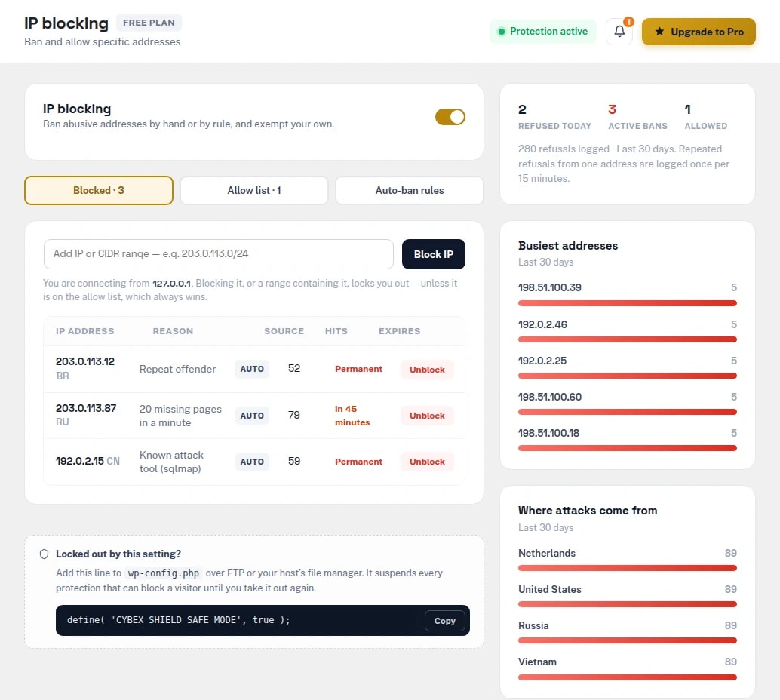Click AUTO badge in 192.0.2.15 row
This screenshot has width=780, height=700.
coord(252,462)
